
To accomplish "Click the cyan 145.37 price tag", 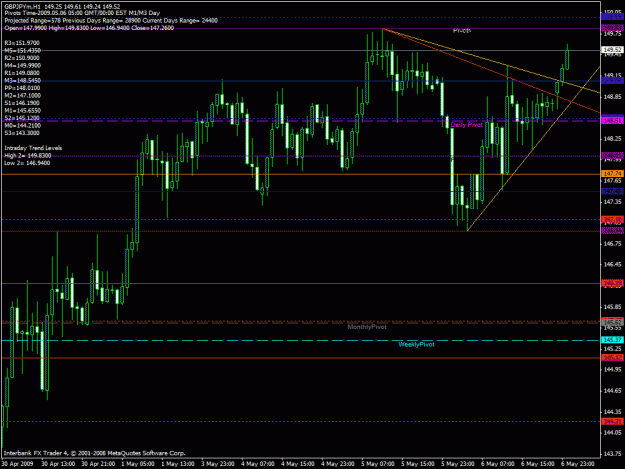I will [612, 340].
